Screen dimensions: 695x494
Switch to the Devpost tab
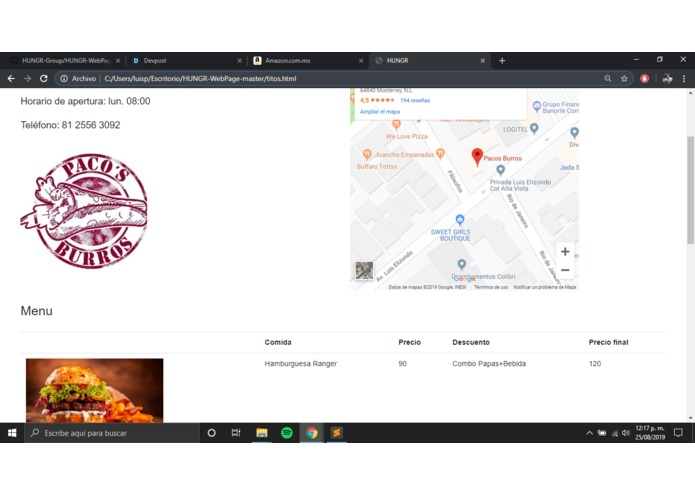click(186, 61)
